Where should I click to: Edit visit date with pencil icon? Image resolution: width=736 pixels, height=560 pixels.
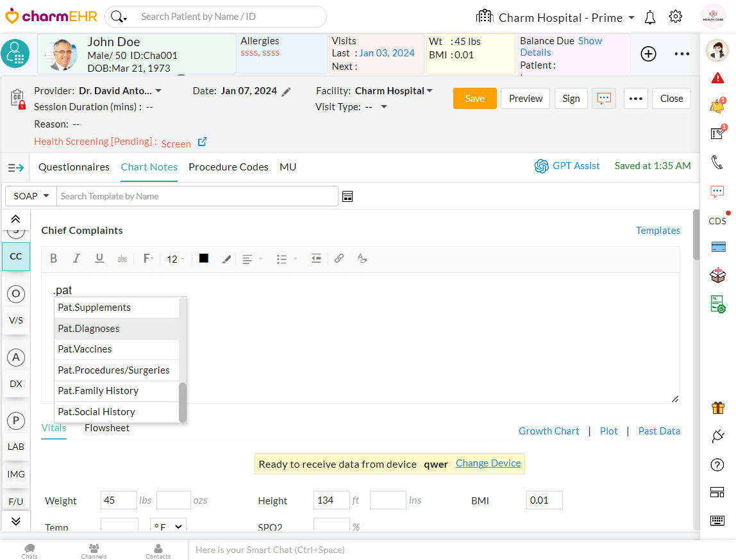pos(287,92)
